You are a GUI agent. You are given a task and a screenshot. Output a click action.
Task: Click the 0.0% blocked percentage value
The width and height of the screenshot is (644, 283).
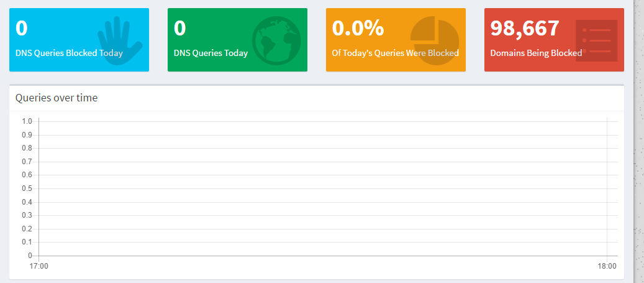[358, 28]
